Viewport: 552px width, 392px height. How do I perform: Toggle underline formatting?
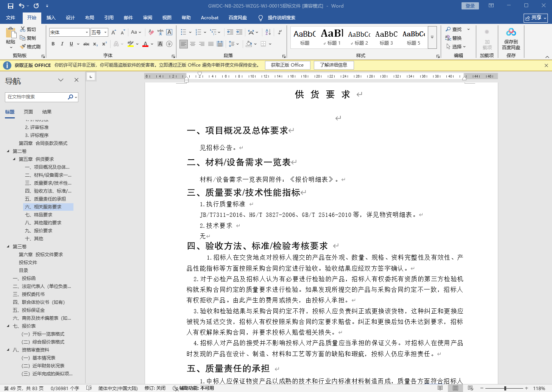point(71,44)
